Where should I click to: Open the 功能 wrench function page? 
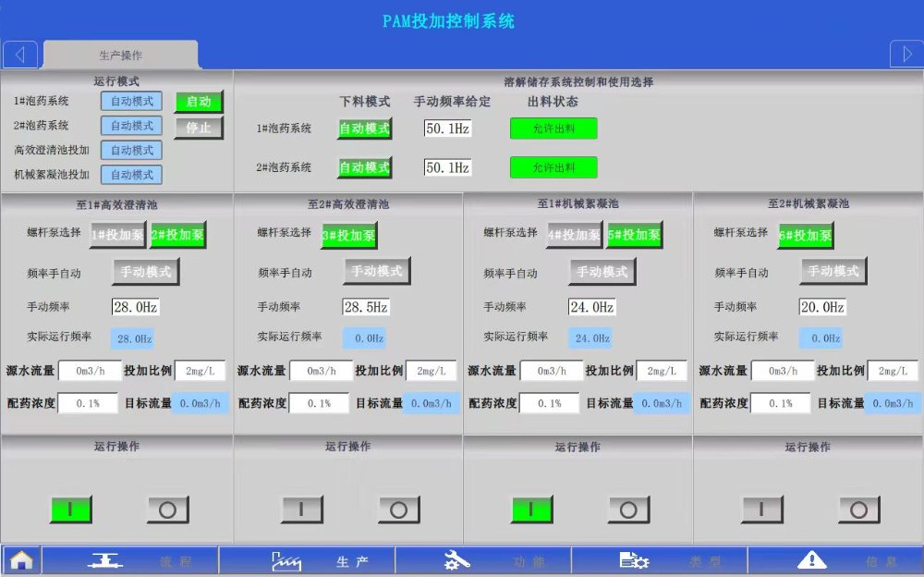tap(483, 560)
